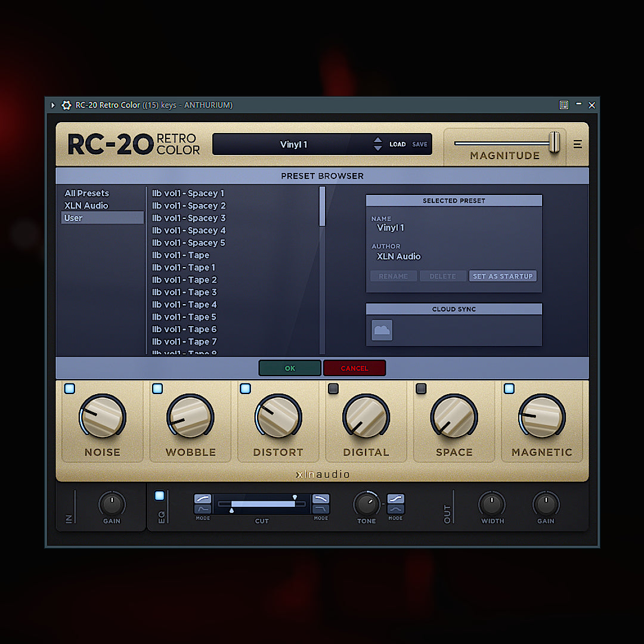Toggle the NOISE module on/off

click(x=70, y=389)
